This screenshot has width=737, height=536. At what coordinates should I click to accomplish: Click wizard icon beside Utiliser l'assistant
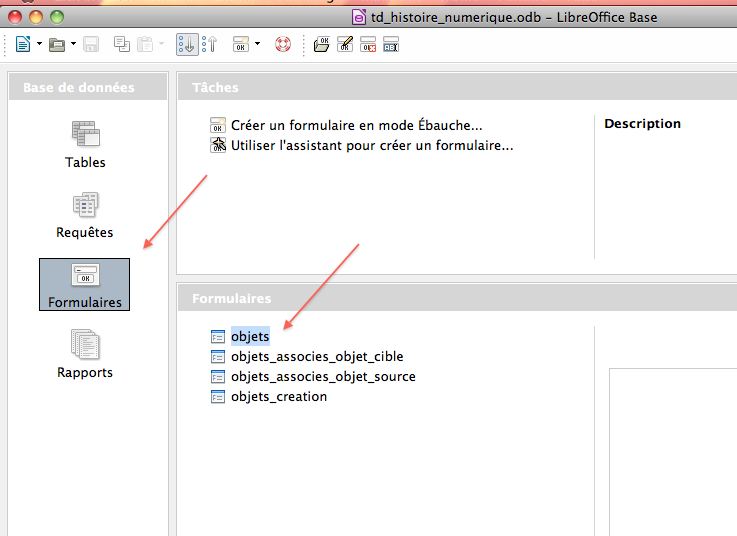pyautogui.click(x=218, y=145)
